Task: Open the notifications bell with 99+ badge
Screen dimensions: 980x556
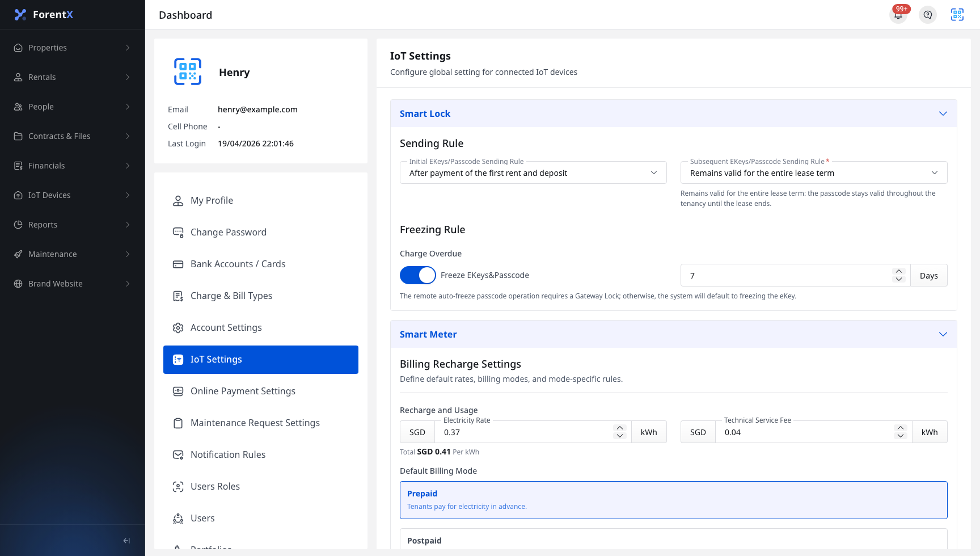Action: [898, 15]
